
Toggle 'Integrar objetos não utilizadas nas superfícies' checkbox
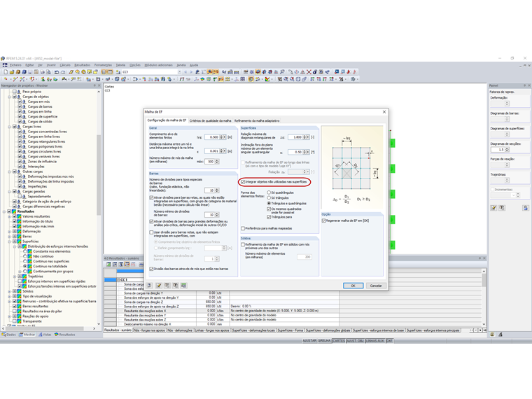[243, 182]
